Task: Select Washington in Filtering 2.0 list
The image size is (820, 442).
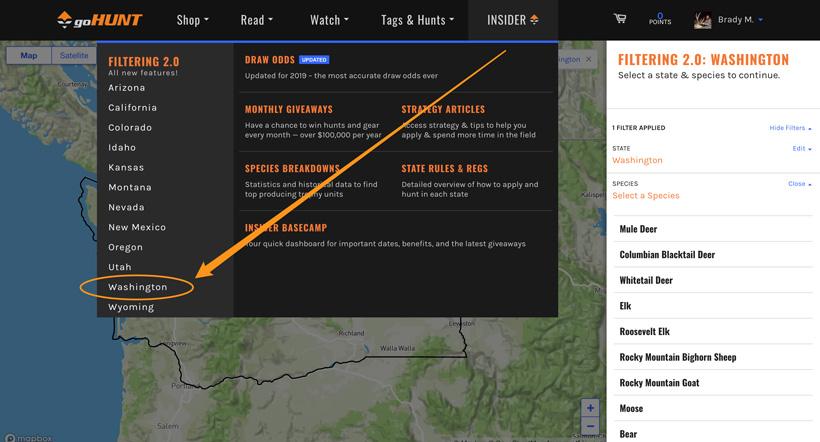Action: [138, 287]
